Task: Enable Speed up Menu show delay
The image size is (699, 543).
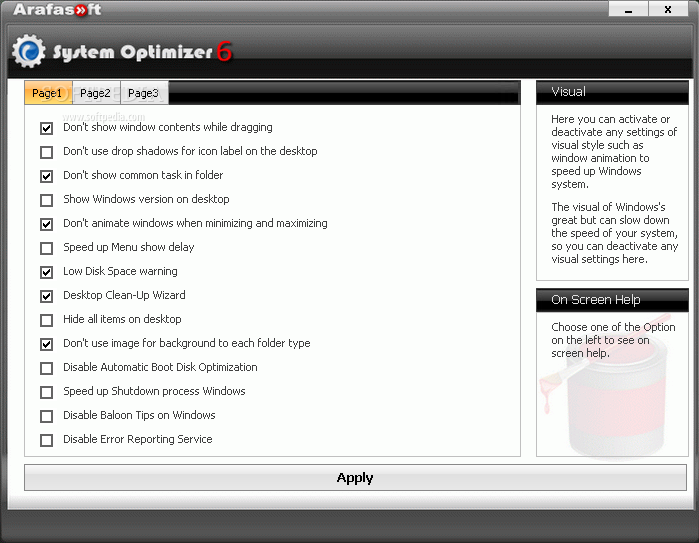Action: coord(46,248)
